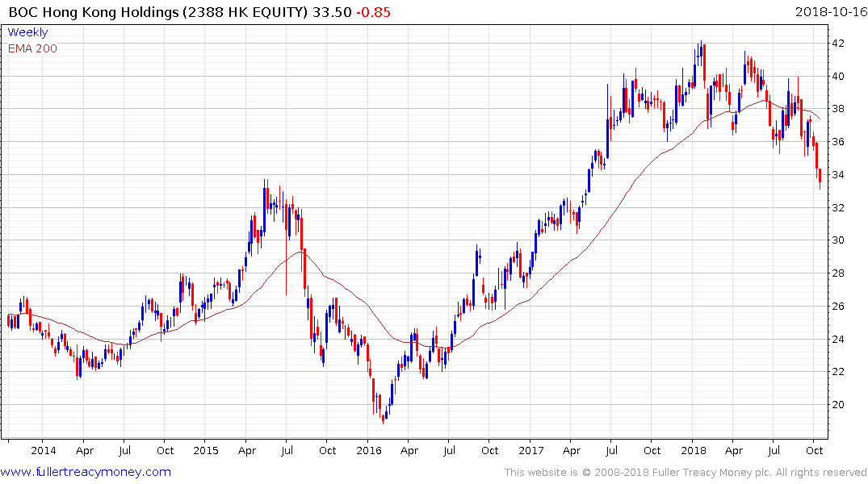Click the 36 price axis label

pyautogui.click(x=838, y=142)
